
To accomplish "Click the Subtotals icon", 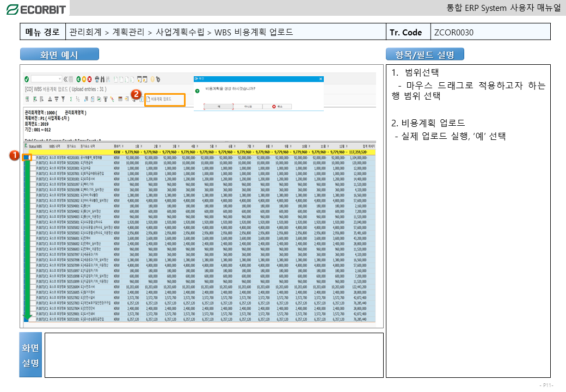I will pyautogui.click(x=77, y=99).
